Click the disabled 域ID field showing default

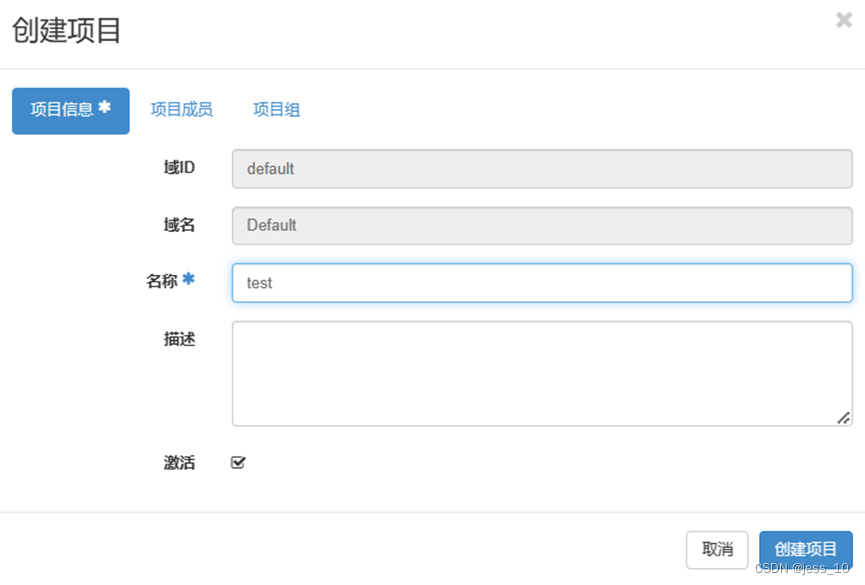click(x=540, y=168)
